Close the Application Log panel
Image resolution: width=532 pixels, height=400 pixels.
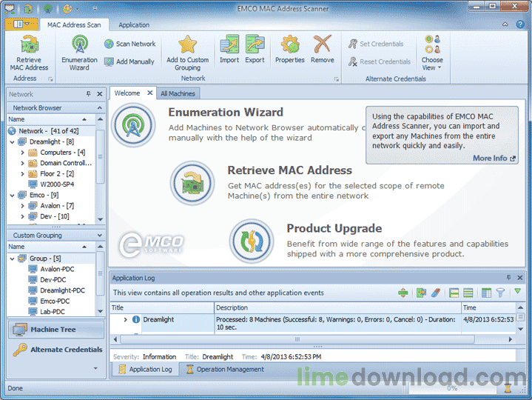click(x=519, y=278)
